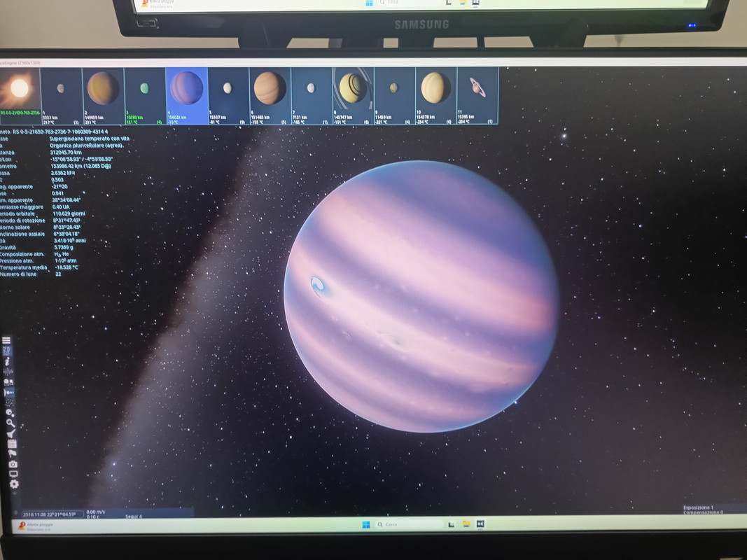Toggle the solar system browser icon

coord(9,393)
